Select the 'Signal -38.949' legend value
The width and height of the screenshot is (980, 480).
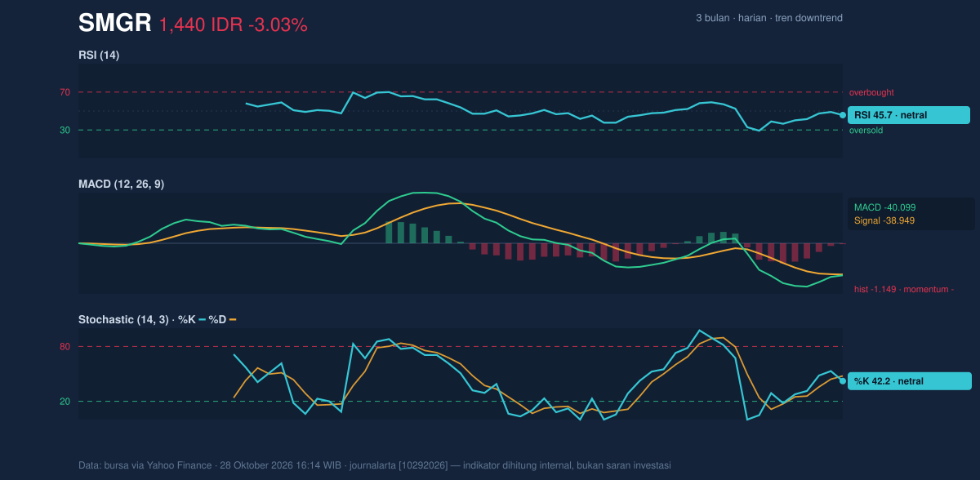(x=884, y=220)
